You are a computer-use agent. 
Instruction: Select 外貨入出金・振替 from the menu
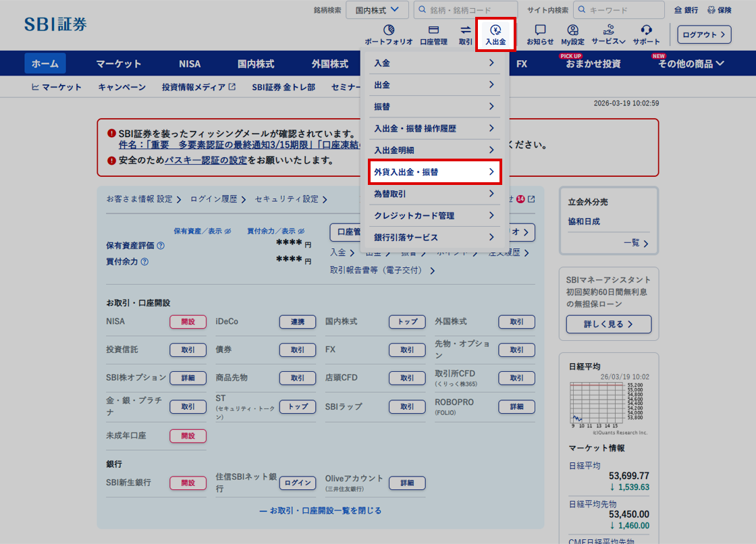point(434,172)
